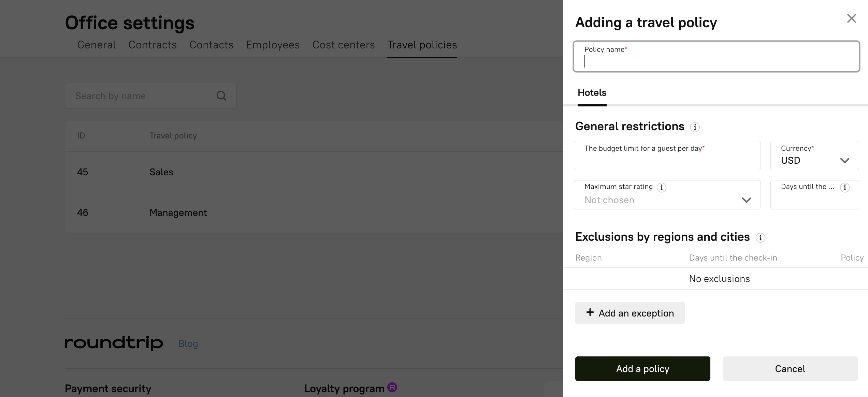
Task: Click the Cancel button
Action: 790,369
